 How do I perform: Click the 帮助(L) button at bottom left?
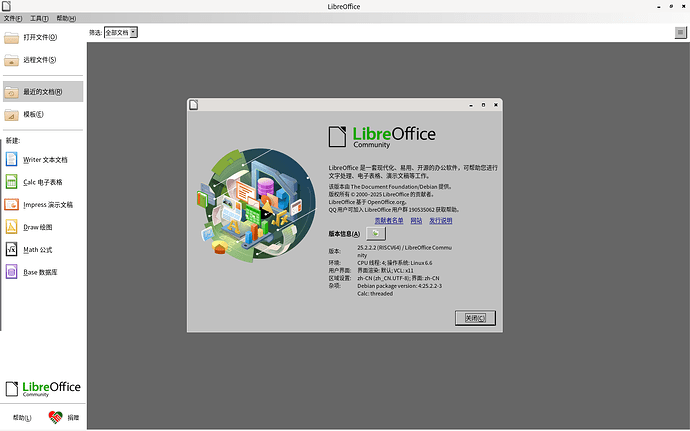(x=22, y=417)
